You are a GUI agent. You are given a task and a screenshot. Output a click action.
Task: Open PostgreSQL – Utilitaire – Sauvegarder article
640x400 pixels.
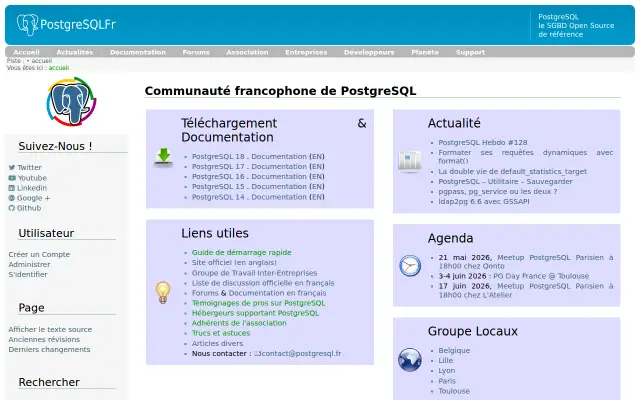click(x=505, y=181)
